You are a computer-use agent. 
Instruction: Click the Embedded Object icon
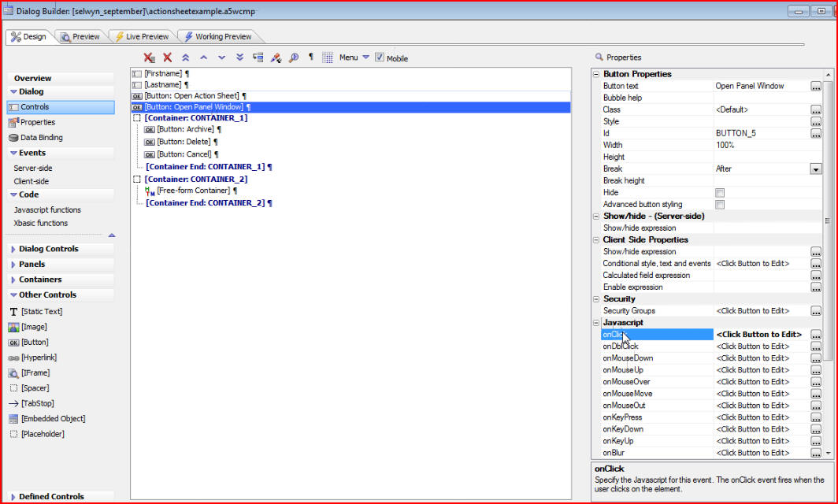14,419
